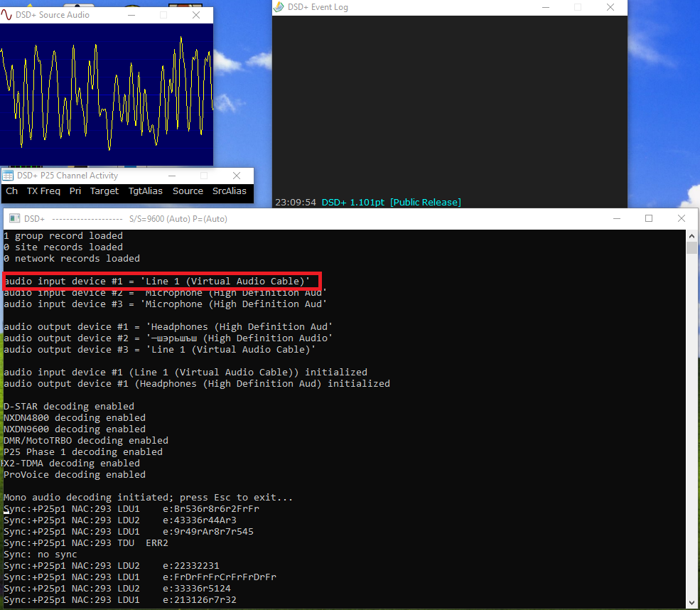This screenshot has width=700, height=610.
Task: Minimize the DSD+ Source Audio window
Action: click(x=131, y=15)
